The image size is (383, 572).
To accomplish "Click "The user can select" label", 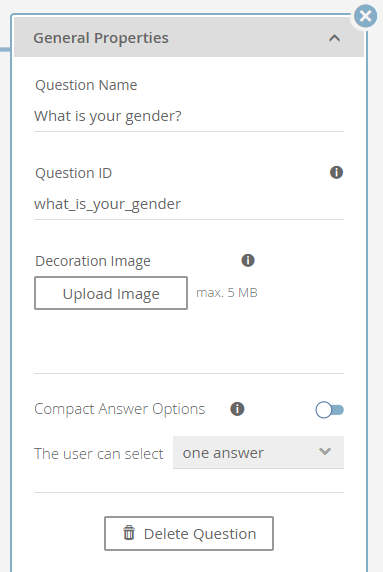I will tap(99, 453).
